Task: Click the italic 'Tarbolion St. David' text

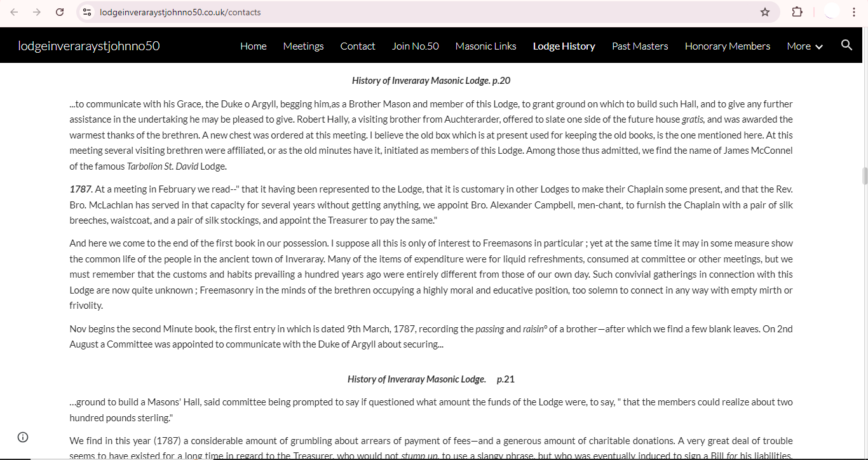Action: [162, 166]
